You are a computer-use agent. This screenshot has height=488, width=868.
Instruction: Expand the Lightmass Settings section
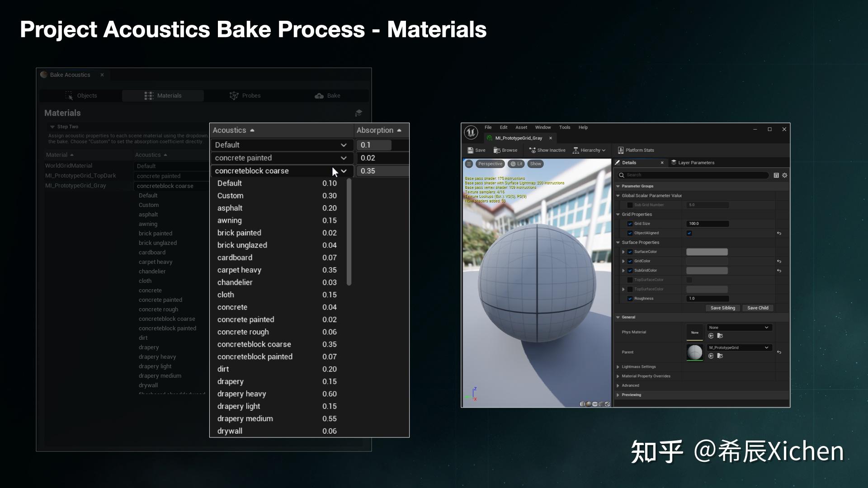coord(639,367)
